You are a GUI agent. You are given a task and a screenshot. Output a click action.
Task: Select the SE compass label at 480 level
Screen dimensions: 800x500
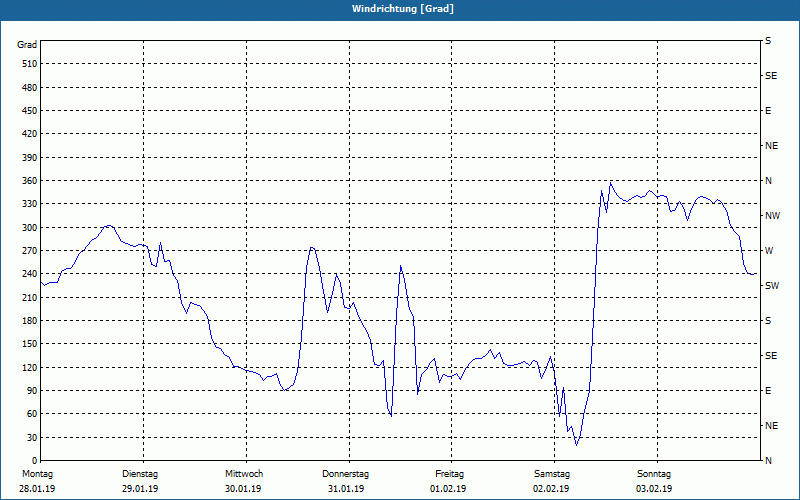point(771,76)
